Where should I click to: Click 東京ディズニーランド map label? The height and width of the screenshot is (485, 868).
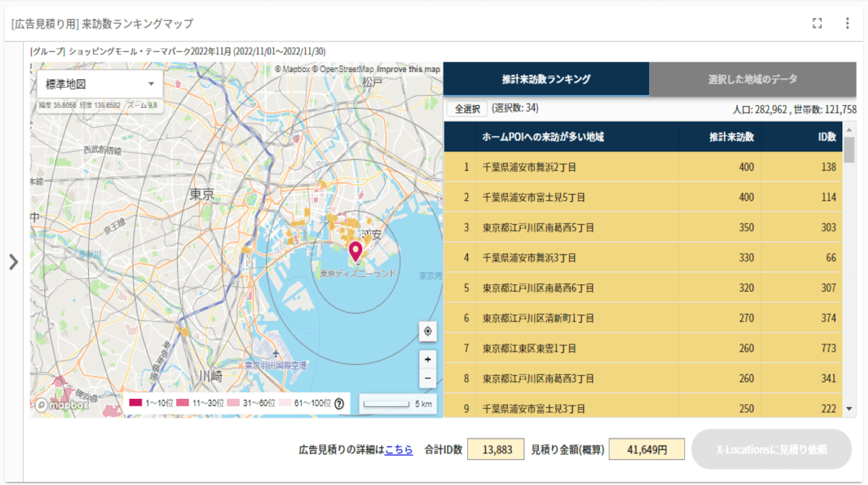(357, 273)
